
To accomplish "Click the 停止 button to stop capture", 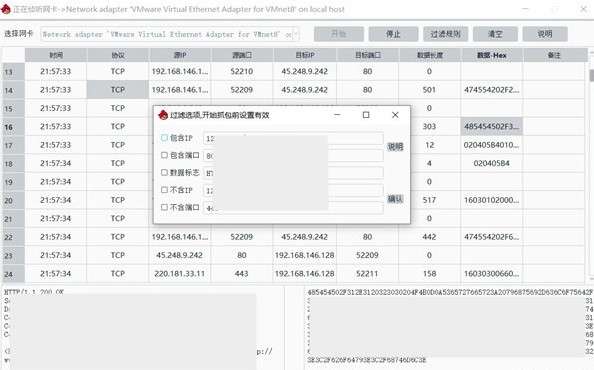I will (x=393, y=34).
